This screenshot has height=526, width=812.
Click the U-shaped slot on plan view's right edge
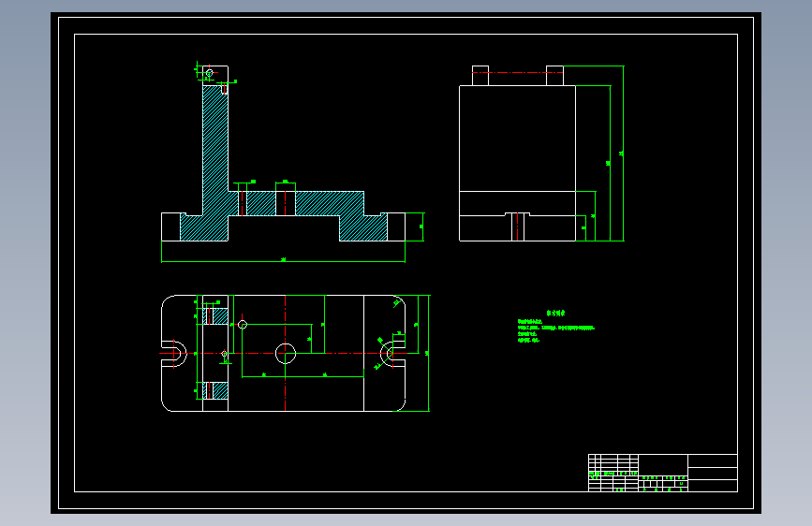[392, 354]
